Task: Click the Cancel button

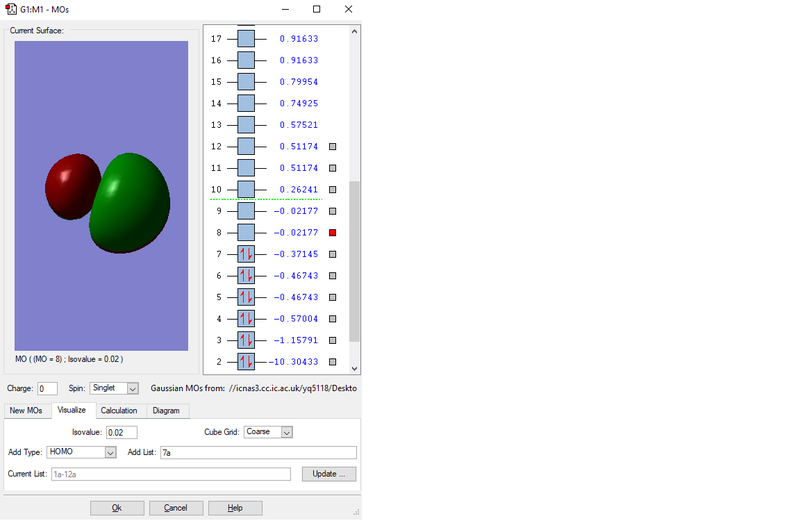Action: [176, 508]
